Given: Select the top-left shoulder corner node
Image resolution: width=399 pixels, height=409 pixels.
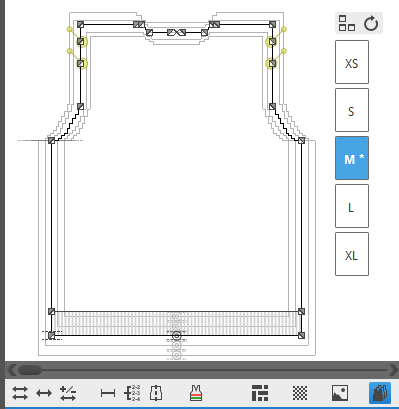Looking at the screenshot, I should (x=80, y=24).
